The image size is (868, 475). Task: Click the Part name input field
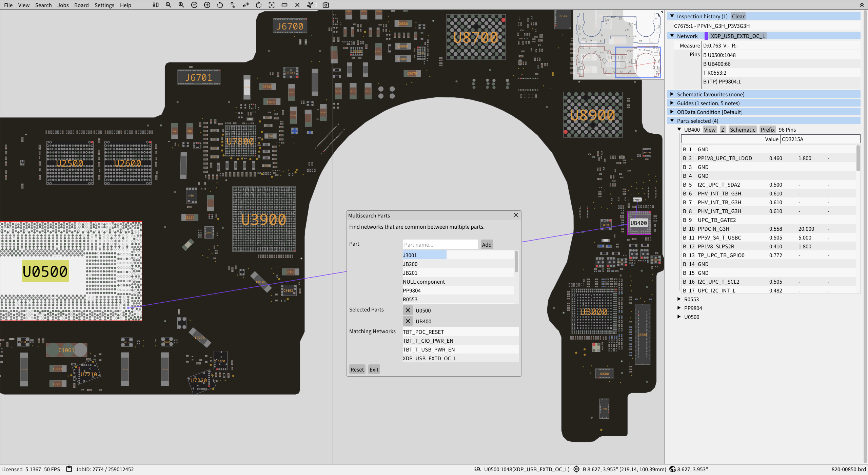(440, 245)
